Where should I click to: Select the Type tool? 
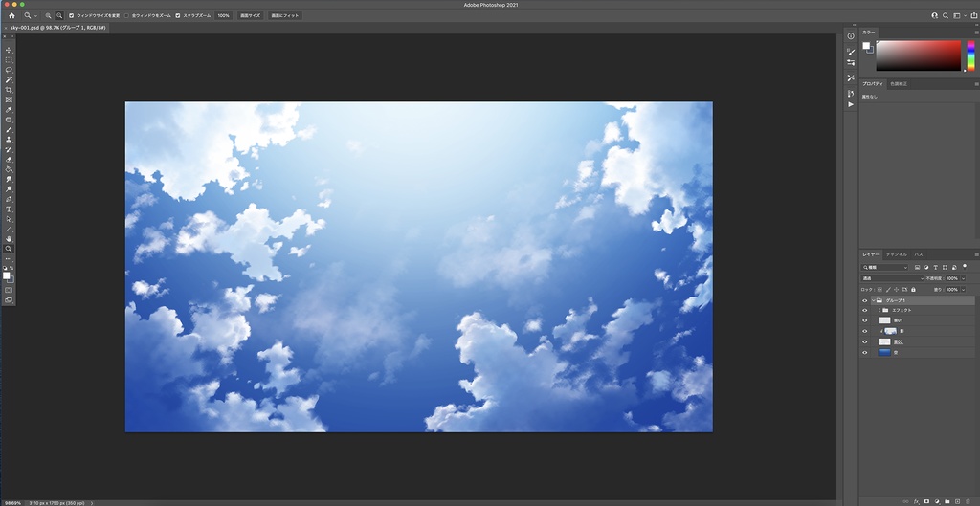point(9,209)
